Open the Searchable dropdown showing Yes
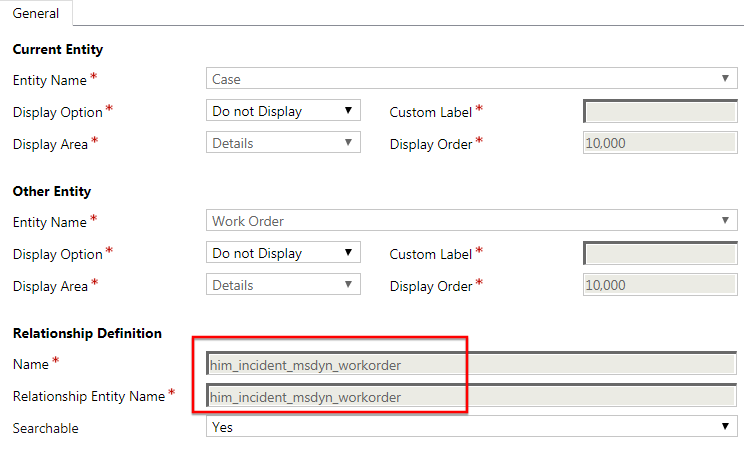This screenshot has height=457, width=744. (x=472, y=426)
